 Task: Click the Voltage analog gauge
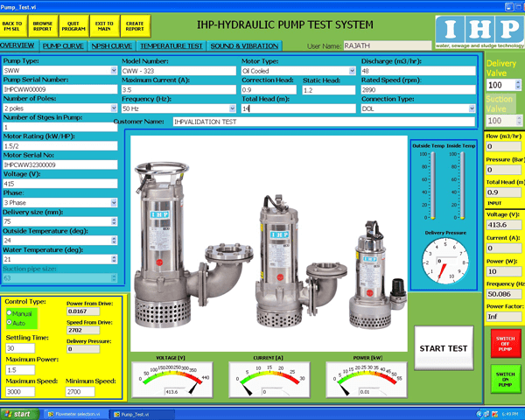[x=171, y=378]
